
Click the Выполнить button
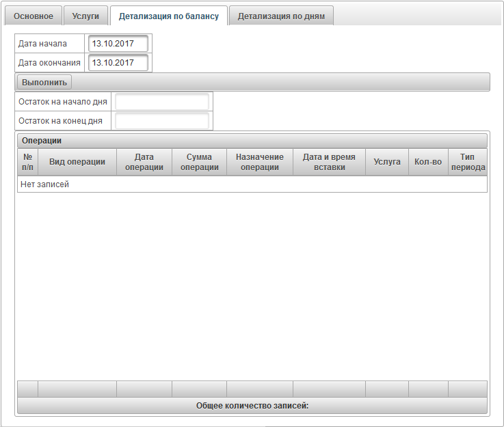click(44, 82)
